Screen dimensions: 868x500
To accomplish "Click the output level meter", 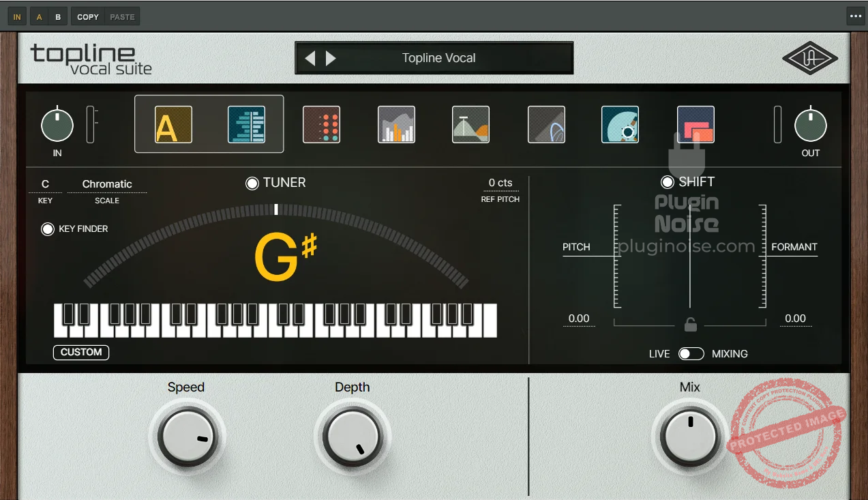I will click(x=777, y=125).
